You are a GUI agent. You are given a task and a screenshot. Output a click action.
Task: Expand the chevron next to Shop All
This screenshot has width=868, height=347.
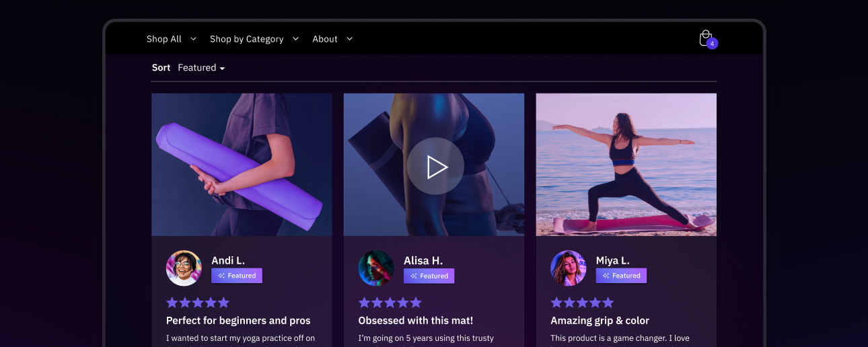(193, 39)
